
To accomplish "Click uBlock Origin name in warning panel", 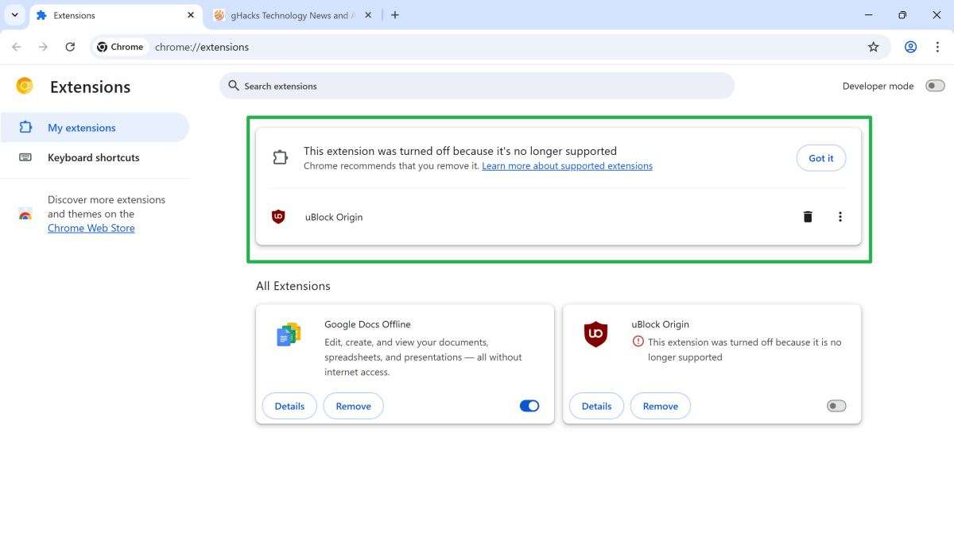I will (334, 217).
